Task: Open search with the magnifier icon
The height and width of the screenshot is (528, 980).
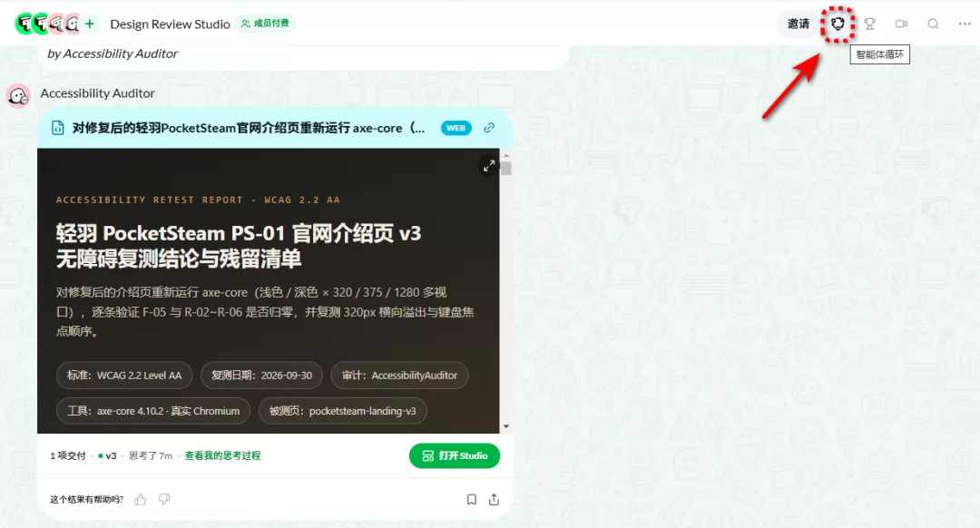Action: 933,24
